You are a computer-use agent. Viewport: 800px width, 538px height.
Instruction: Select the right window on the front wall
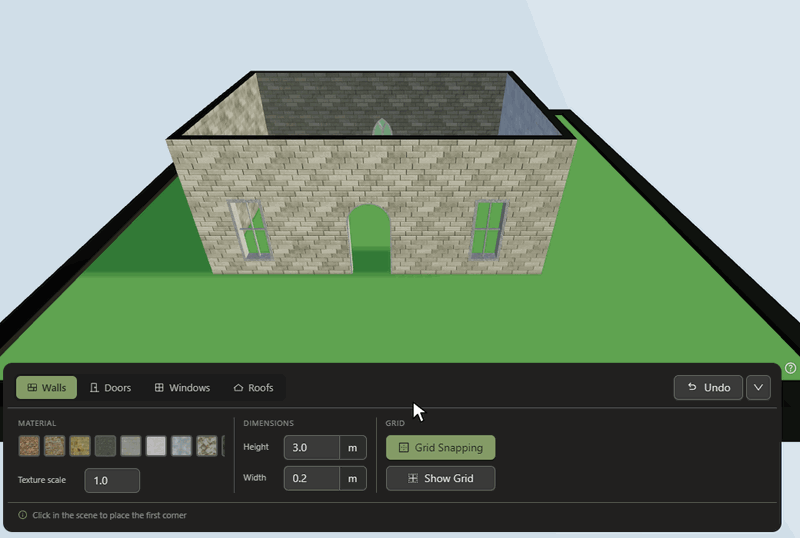pos(488,229)
